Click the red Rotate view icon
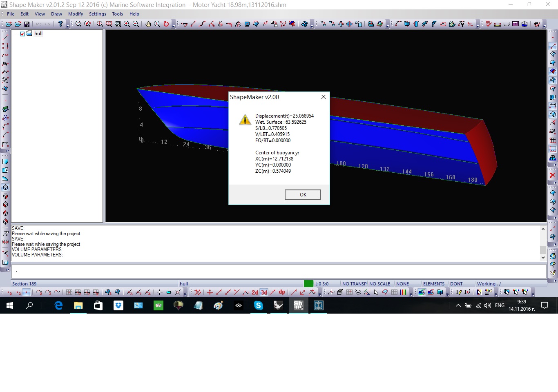The height and width of the screenshot is (392, 558). [166, 24]
